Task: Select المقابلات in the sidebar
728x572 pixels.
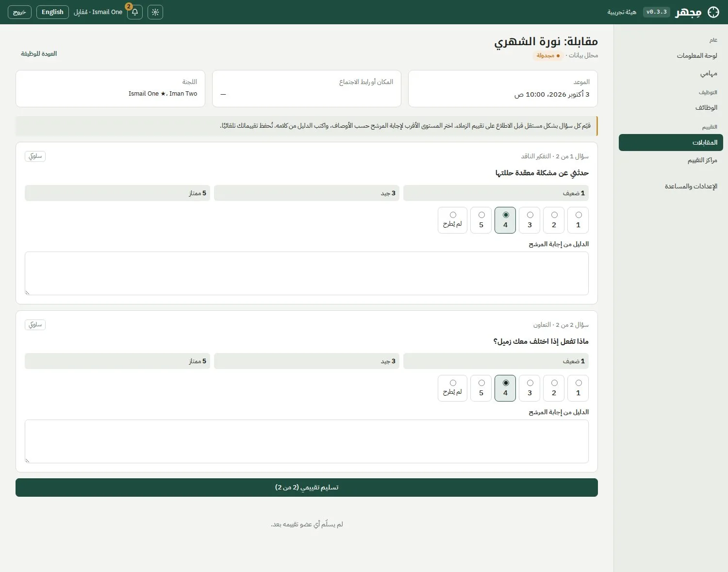Action: (671, 142)
